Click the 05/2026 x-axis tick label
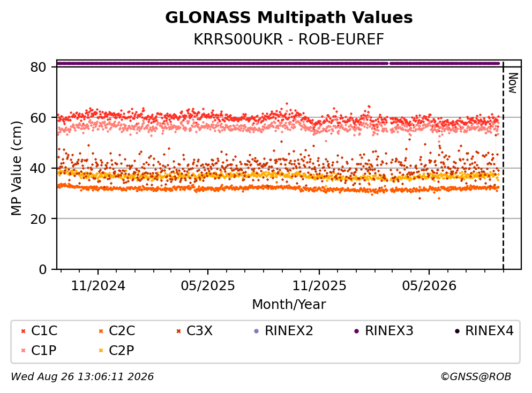 click(x=429, y=286)
